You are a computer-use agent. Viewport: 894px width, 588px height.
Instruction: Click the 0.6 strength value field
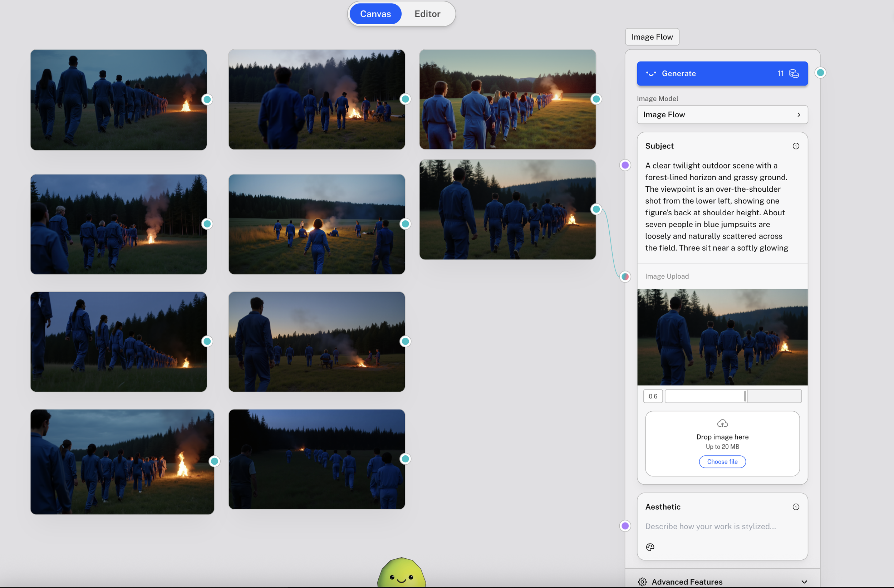click(x=653, y=396)
